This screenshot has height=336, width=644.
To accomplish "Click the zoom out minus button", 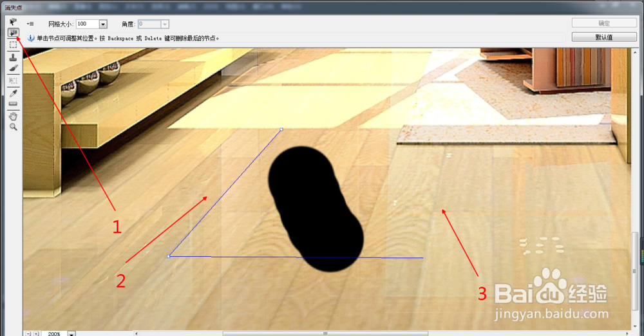I will (x=28, y=333).
